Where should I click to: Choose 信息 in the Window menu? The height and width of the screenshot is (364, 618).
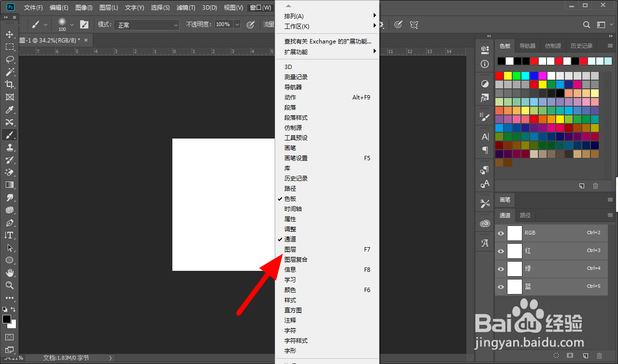pos(327,270)
